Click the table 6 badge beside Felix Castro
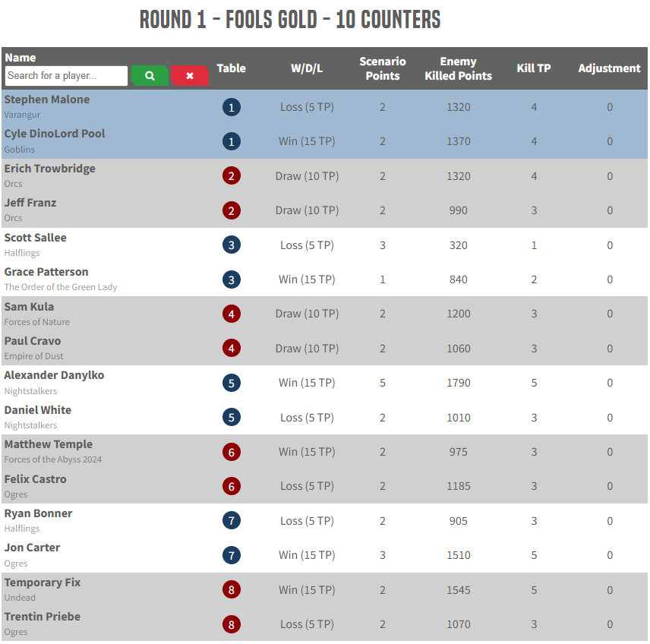 coord(232,487)
